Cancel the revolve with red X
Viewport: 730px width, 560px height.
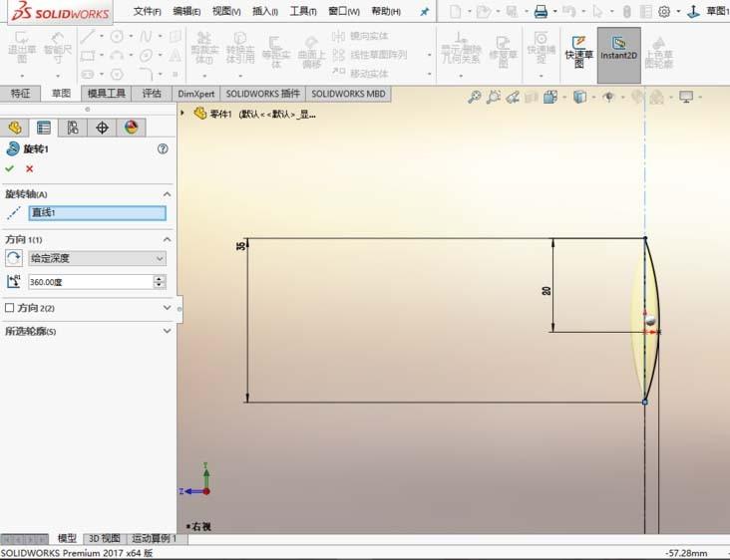click(29, 168)
